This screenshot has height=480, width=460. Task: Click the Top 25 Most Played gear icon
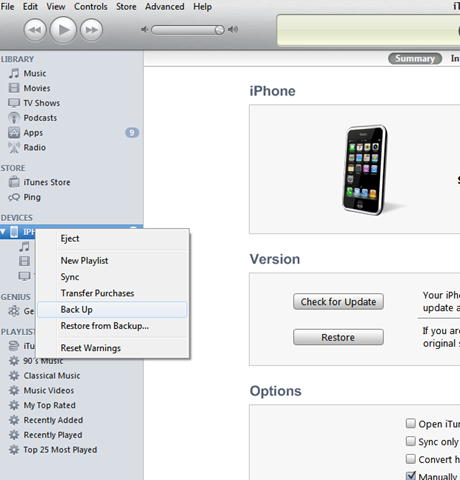[x=14, y=450]
